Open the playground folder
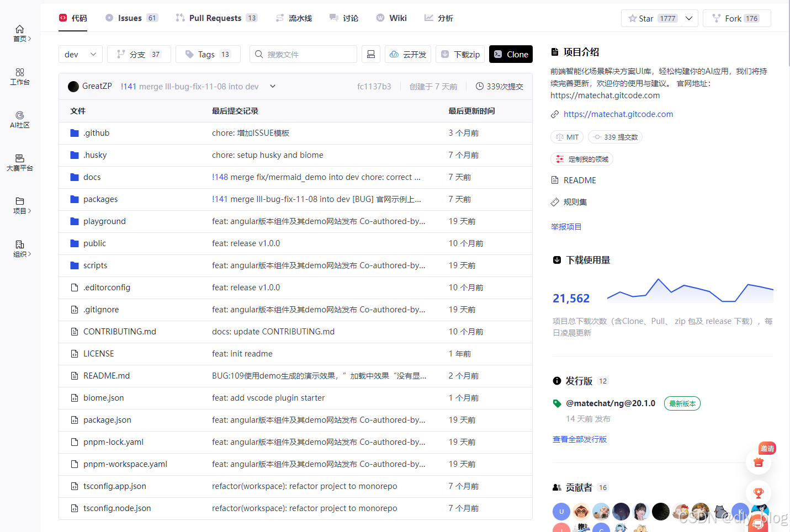 (104, 221)
